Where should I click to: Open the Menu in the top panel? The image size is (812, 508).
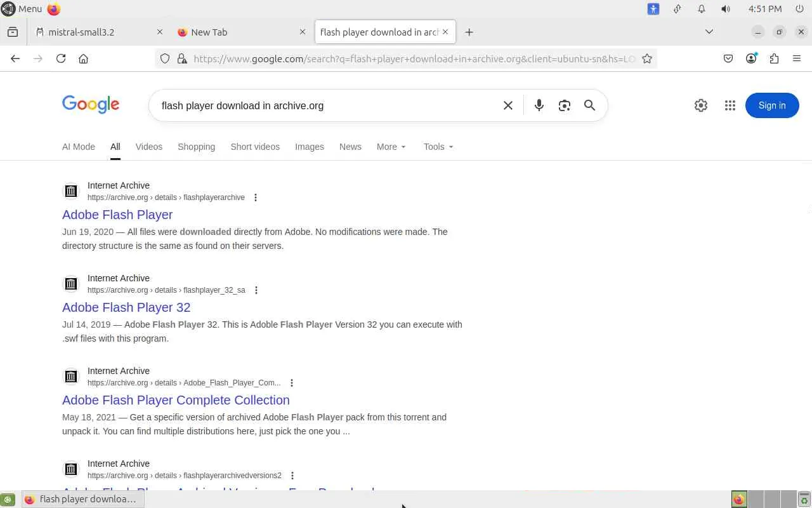(22, 9)
